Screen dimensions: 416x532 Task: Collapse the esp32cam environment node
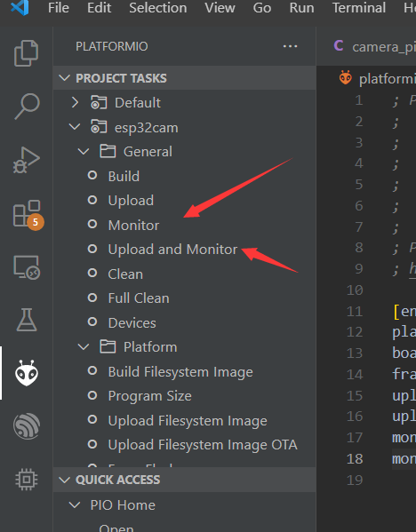pyautogui.click(x=75, y=127)
